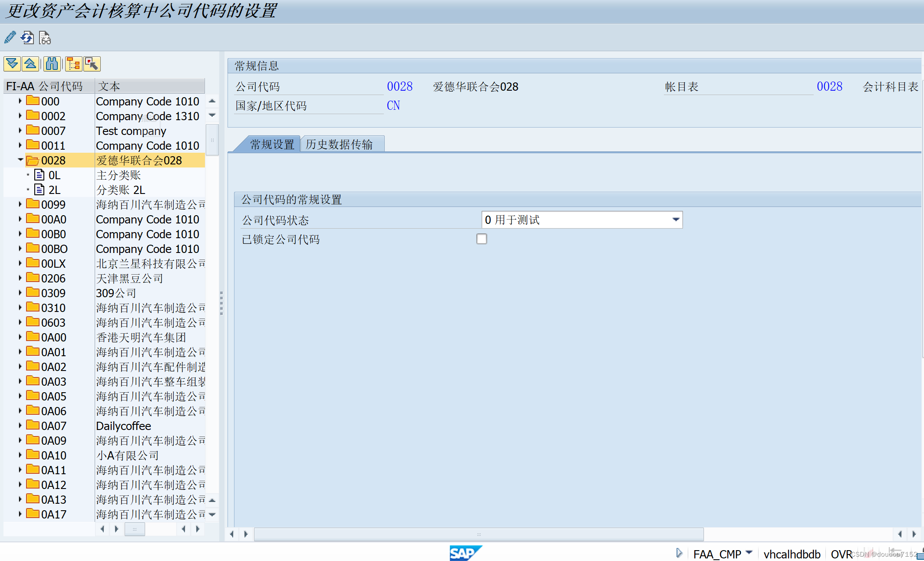Open the binoculars find tool
Viewport: 924px width, 561px height.
[52, 64]
